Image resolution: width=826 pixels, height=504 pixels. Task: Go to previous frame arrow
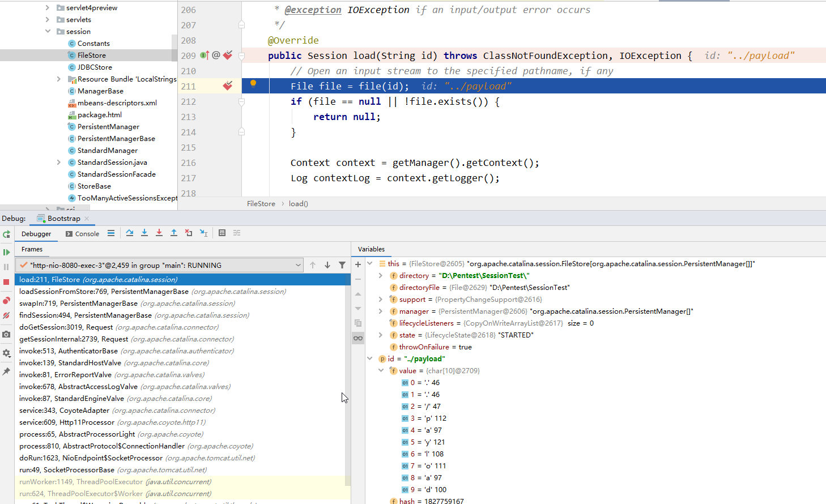click(313, 265)
